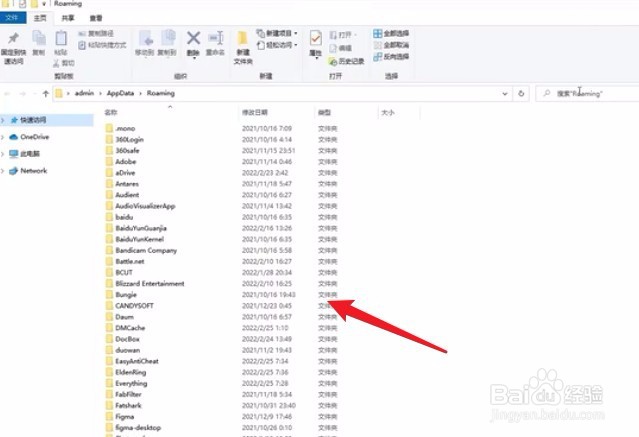Select the CANDYSOFT folder
Image resolution: width=639 pixels, height=437 pixels.
(134, 306)
